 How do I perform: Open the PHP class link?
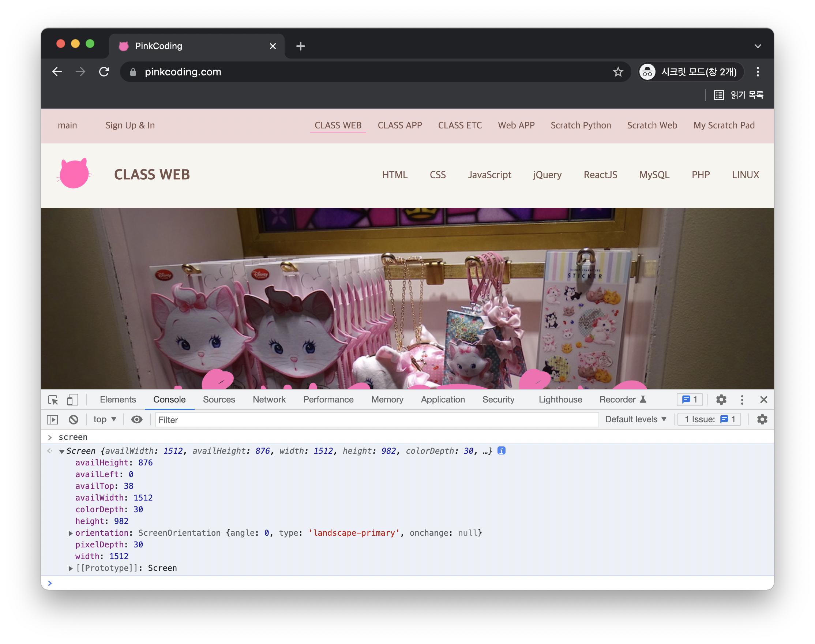tap(701, 175)
